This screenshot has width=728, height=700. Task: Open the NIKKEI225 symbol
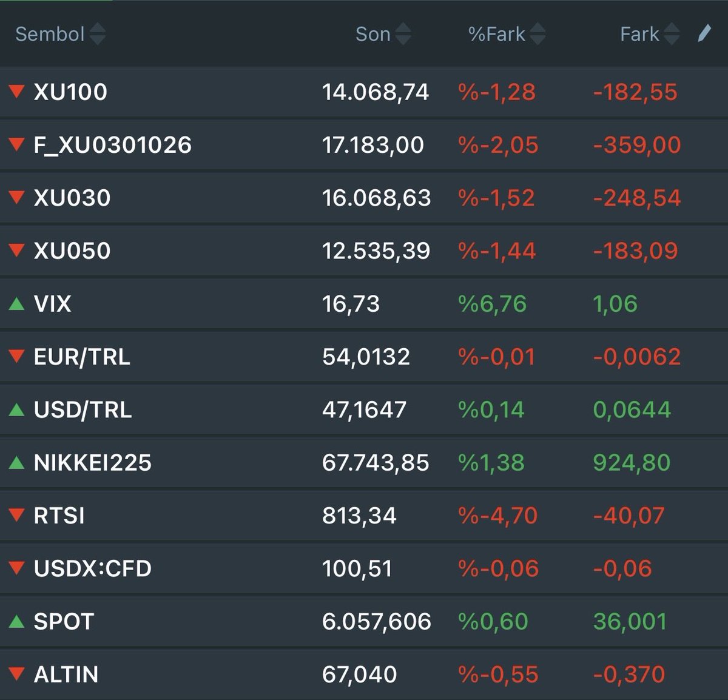(x=93, y=462)
